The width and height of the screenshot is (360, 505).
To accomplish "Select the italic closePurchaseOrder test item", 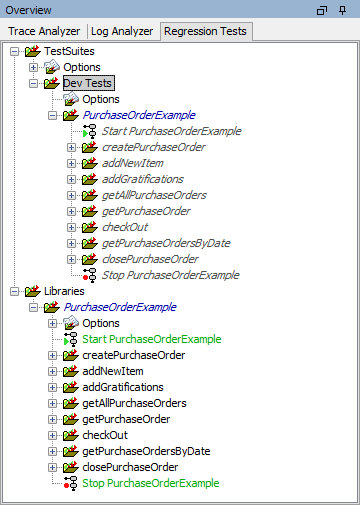I will point(150,259).
